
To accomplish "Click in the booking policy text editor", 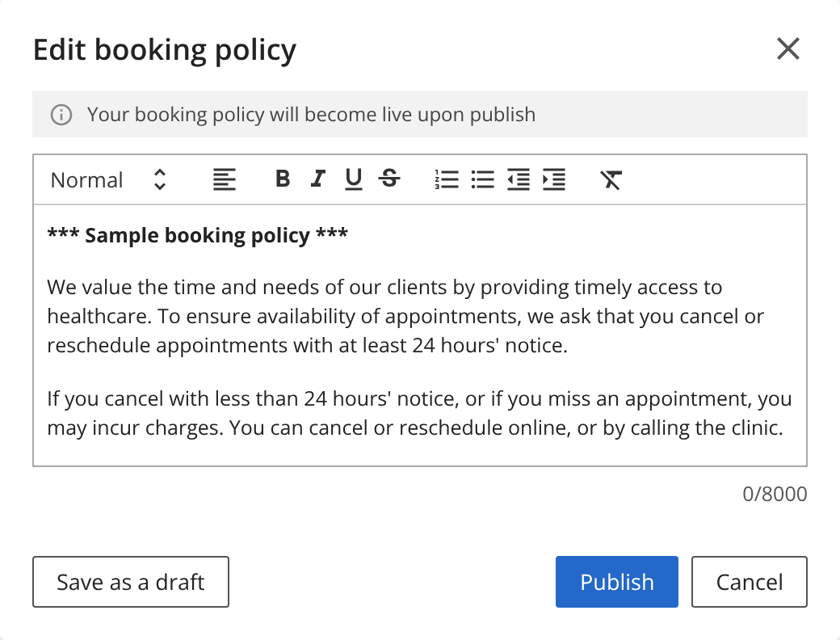I will coord(420,335).
